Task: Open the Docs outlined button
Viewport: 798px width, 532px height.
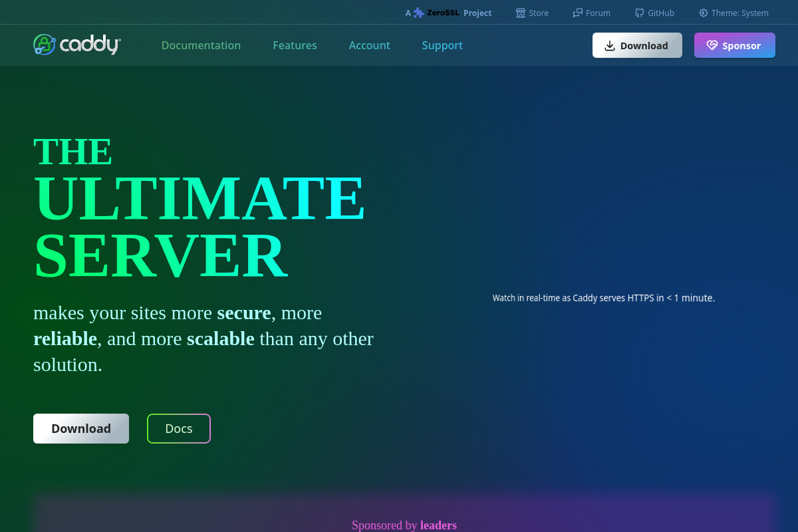Action: (x=179, y=428)
